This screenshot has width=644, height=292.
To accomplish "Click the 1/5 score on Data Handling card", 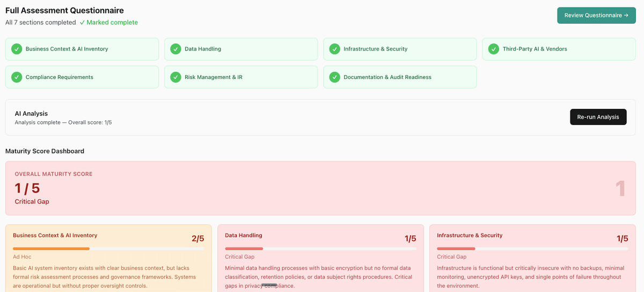I will pyautogui.click(x=410, y=238).
